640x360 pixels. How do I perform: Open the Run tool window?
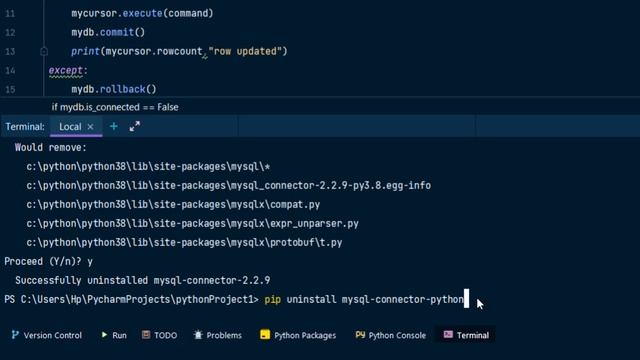[114, 335]
